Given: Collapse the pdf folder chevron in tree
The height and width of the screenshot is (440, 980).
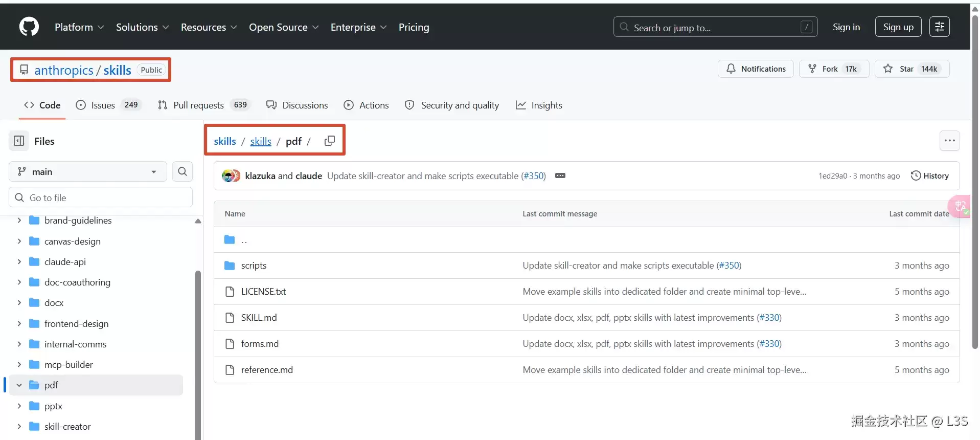Looking at the screenshot, I should 19,385.
